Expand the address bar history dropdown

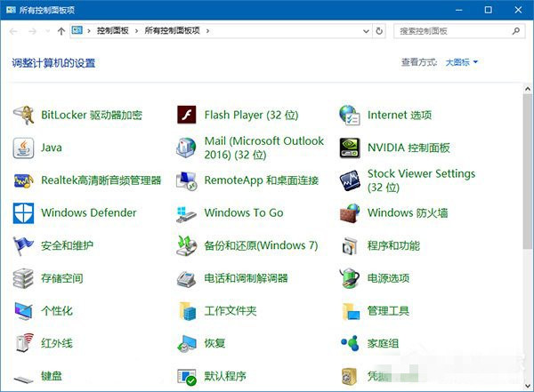pos(366,30)
